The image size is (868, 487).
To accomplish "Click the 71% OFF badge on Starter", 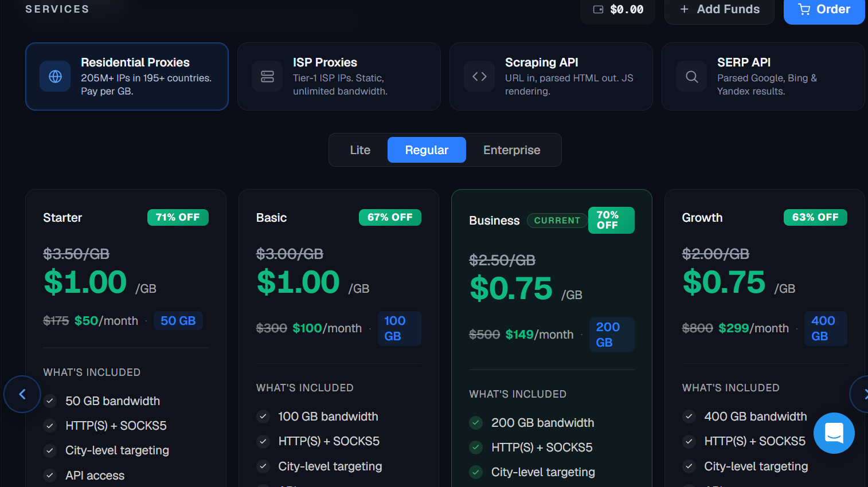I will [x=178, y=218].
